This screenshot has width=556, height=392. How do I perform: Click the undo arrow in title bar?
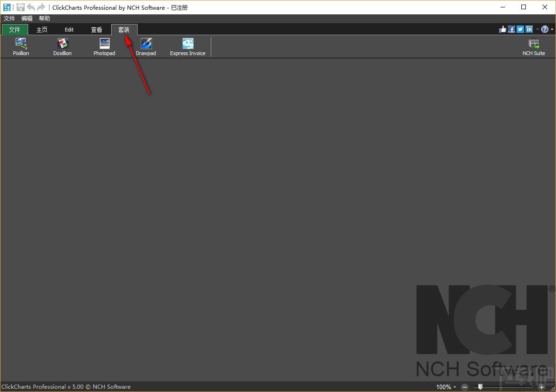point(31,7)
